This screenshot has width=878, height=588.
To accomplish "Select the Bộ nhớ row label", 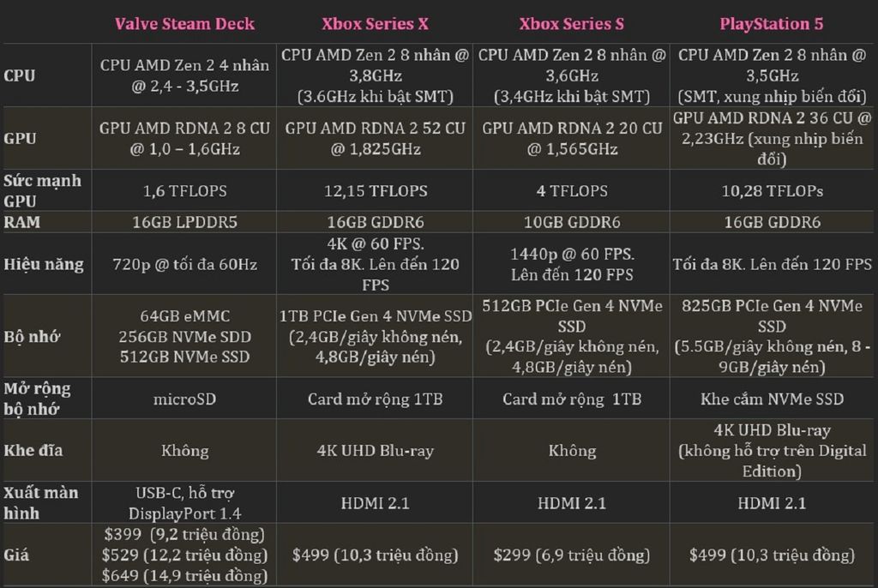I will point(32,337).
